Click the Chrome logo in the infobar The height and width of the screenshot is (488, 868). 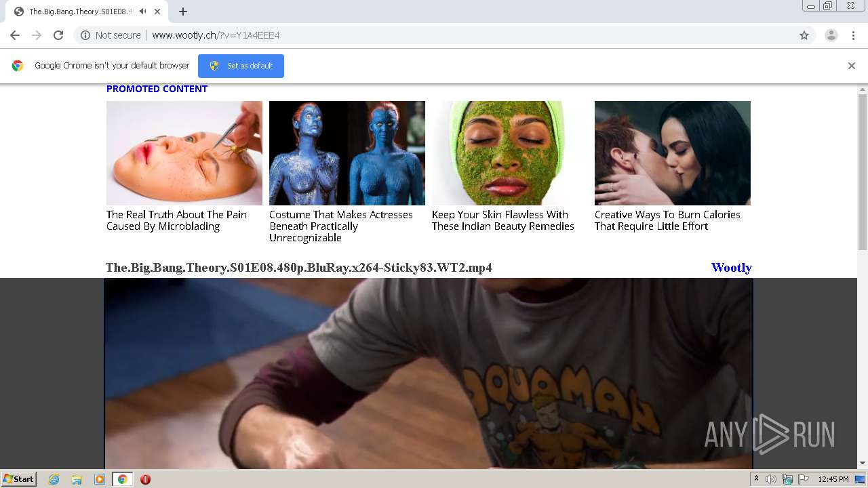pyautogui.click(x=18, y=66)
